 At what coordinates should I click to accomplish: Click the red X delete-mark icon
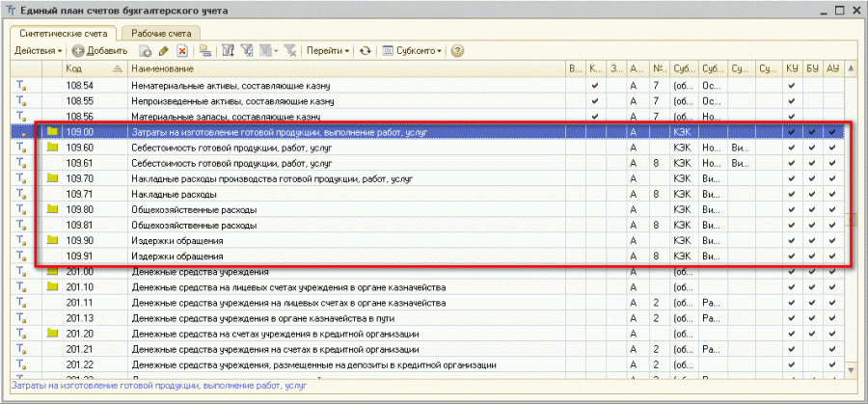pyautogui.click(x=181, y=50)
